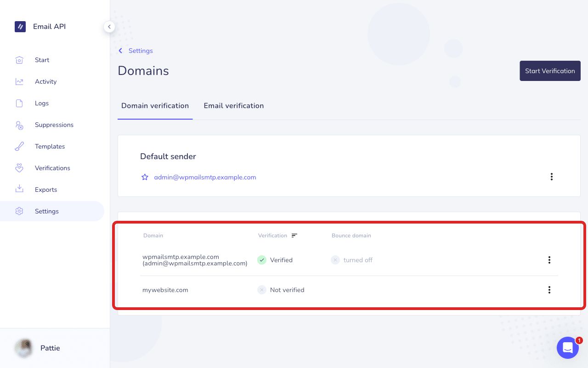
Task: Click the Verifications heart icon
Action: [19, 168]
